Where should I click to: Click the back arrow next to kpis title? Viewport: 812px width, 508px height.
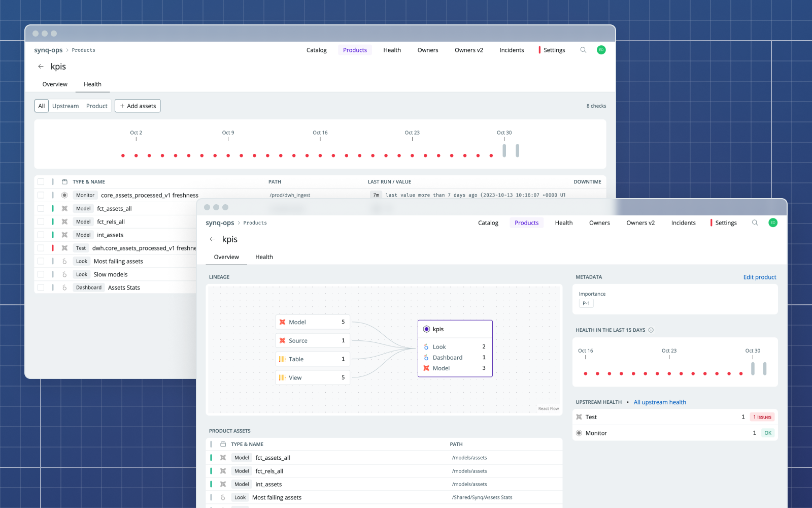click(x=213, y=239)
